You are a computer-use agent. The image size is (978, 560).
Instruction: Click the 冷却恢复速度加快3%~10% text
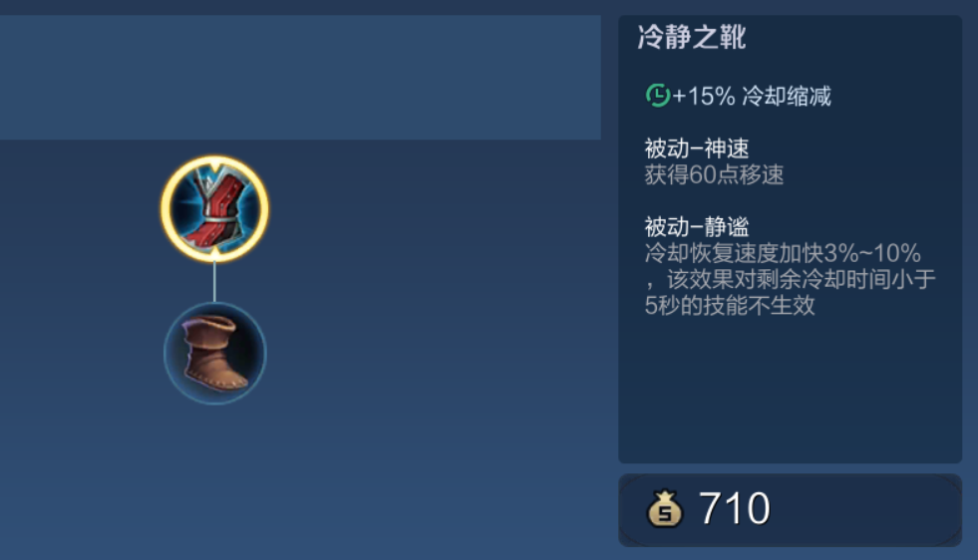[x=783, y=253]
